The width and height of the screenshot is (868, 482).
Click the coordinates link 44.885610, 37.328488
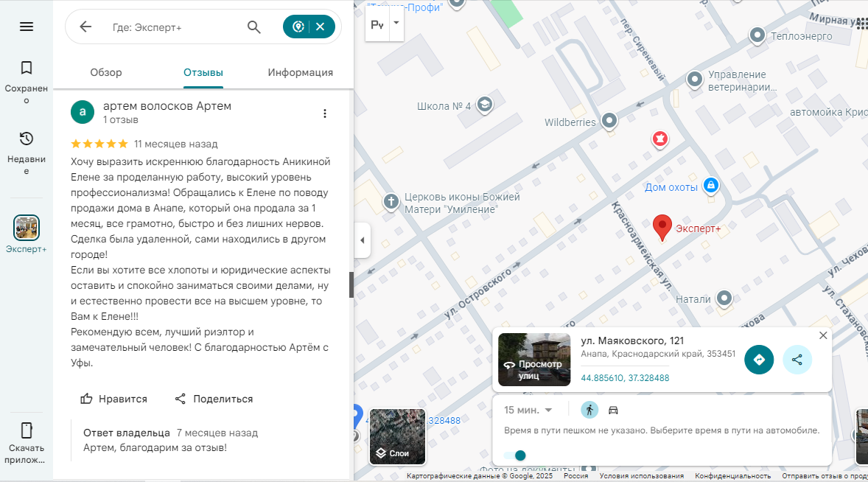(625, 378)
